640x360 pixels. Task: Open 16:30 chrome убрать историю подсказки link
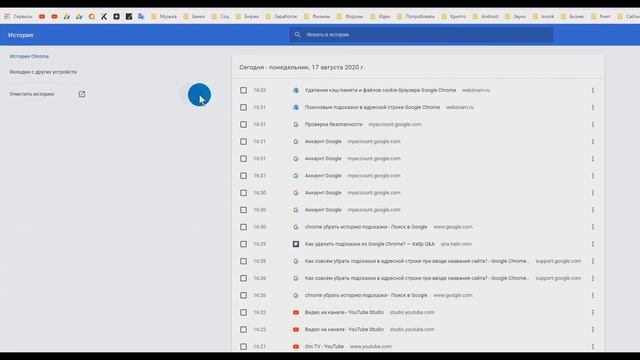click(x=366, y=227)
